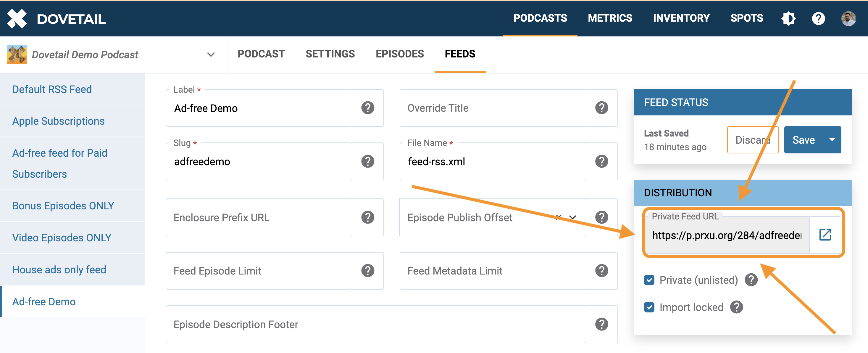This screenshot has width=868, height=353.
Task: Click the help icon next to Label field
Action: 368,108
